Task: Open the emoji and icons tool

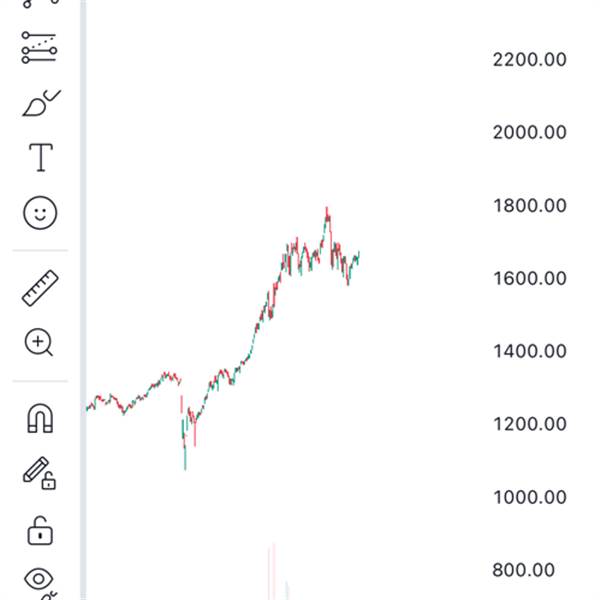Action: (x=40, y=212)
